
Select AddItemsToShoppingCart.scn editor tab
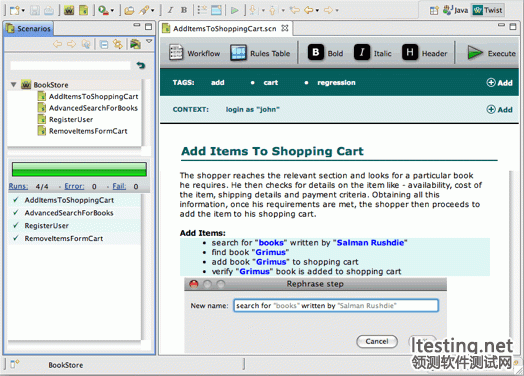[225, 29]
